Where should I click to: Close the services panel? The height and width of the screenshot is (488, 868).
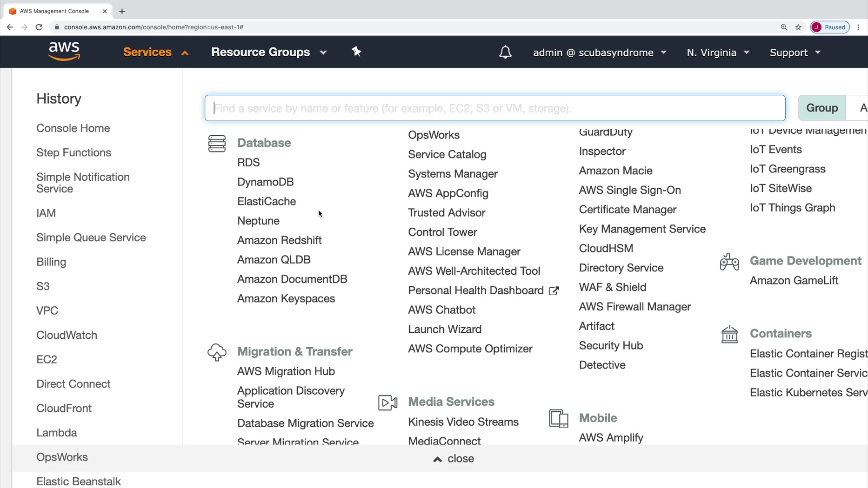tap(454, 459)
